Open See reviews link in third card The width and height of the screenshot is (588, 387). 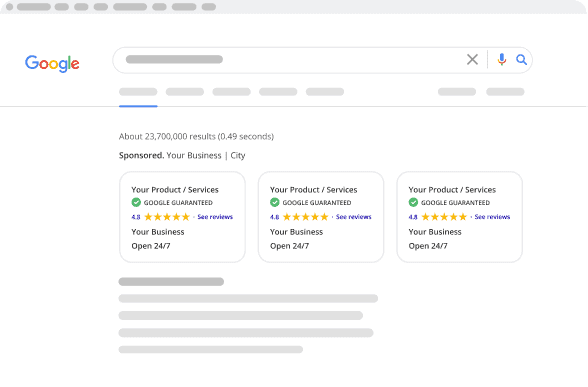(x=492, y=217)
